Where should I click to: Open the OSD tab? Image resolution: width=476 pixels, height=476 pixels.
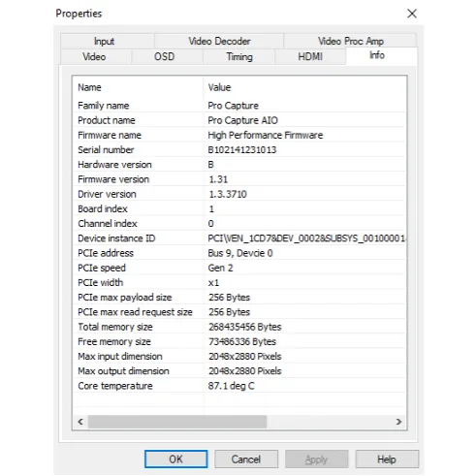167,57
